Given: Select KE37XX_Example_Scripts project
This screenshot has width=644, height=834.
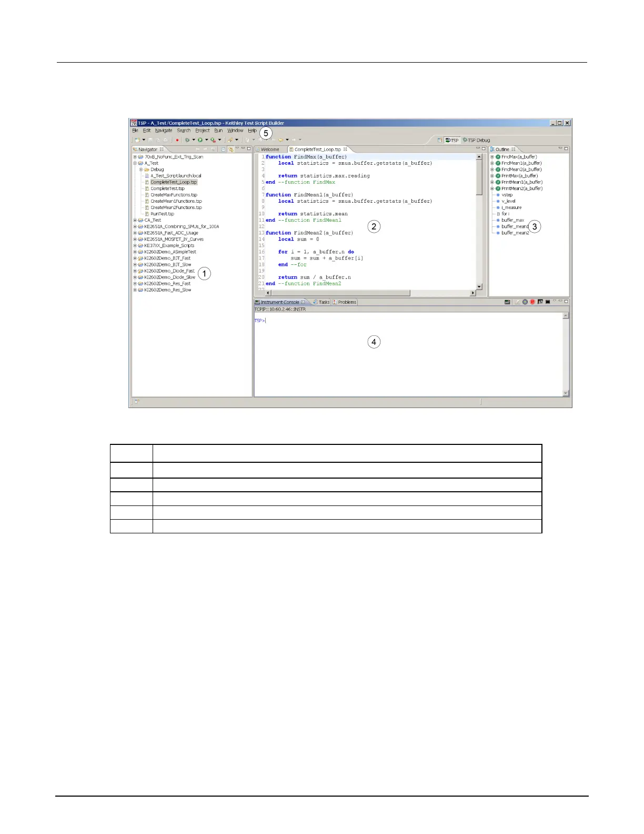Looking at the screenshot, I should [x=169, y=245].
